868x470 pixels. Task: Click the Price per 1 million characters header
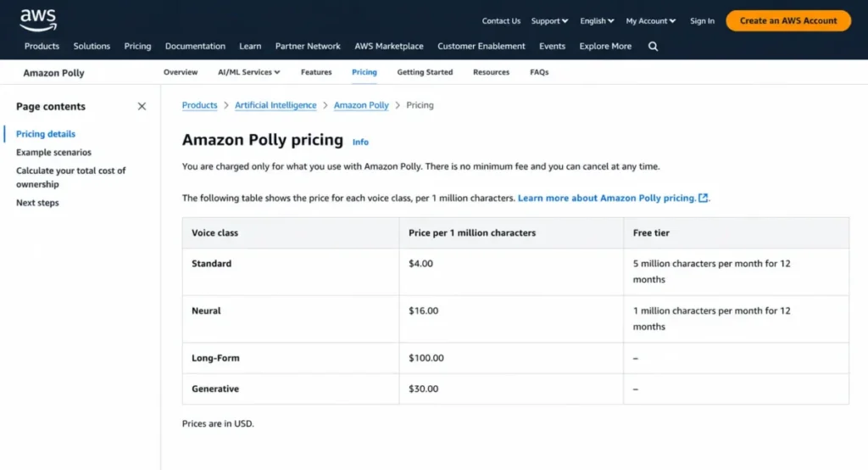coord(511,232)
